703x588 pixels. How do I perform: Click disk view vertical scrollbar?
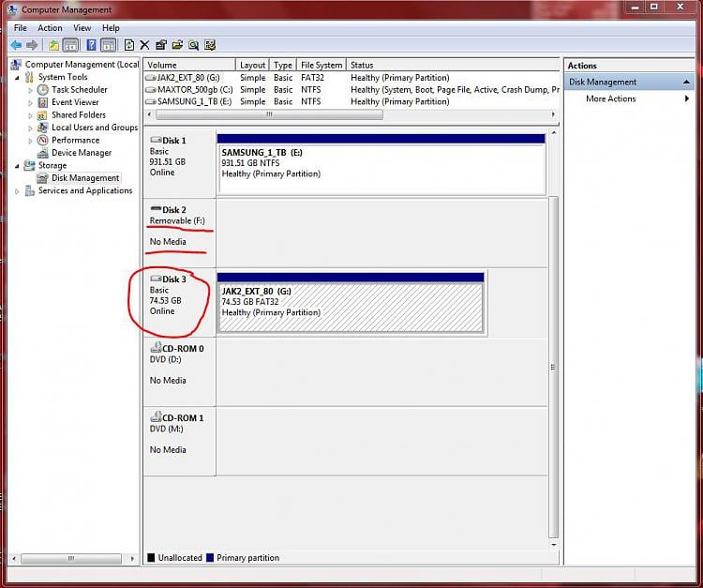tap(554, 367)
